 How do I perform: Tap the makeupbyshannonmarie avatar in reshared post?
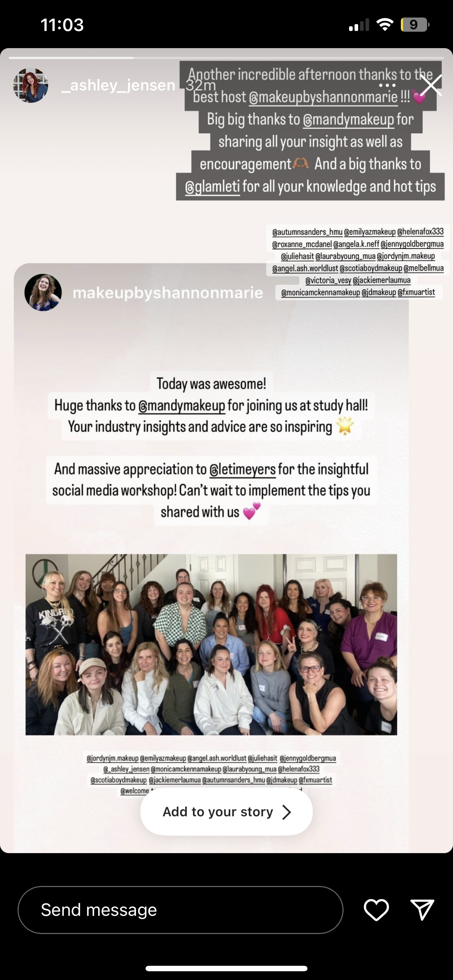pyautogui.click(x=43, y=292)
